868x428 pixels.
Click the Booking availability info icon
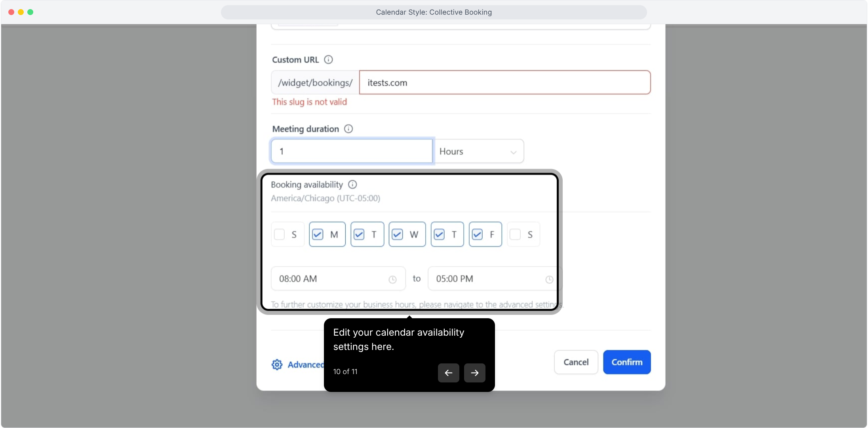tap(352, 185)
